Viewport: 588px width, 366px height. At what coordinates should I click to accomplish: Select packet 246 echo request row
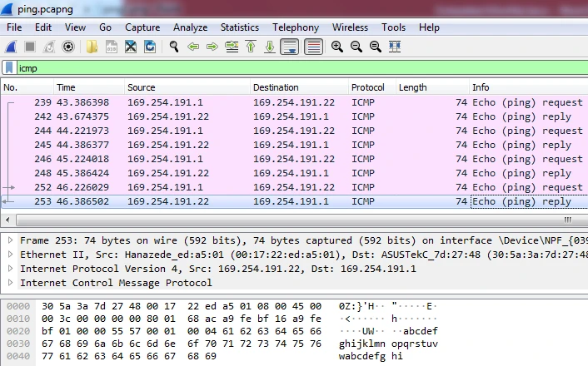tap(294, 159)
